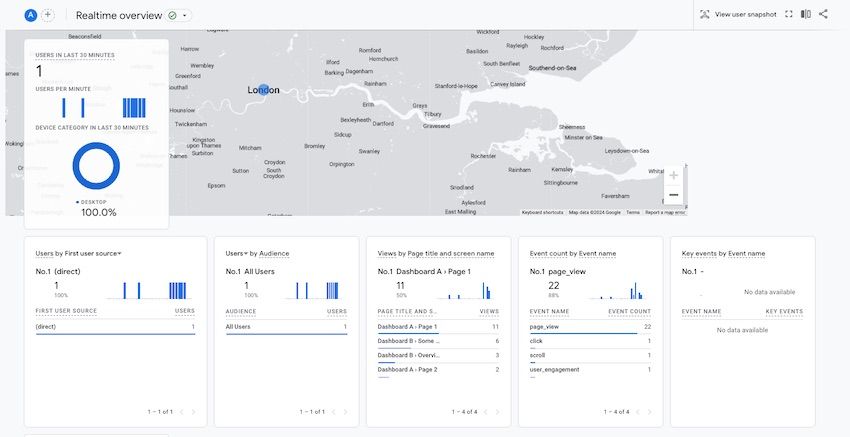Go to next page in Event count card
This screenshot has height=437, width=850.
point(649,411)
